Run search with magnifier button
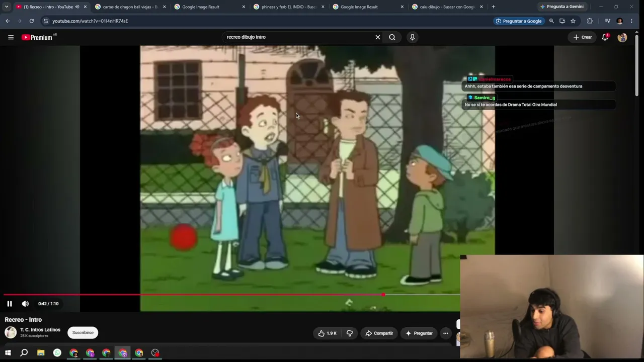 pos(392,37)
